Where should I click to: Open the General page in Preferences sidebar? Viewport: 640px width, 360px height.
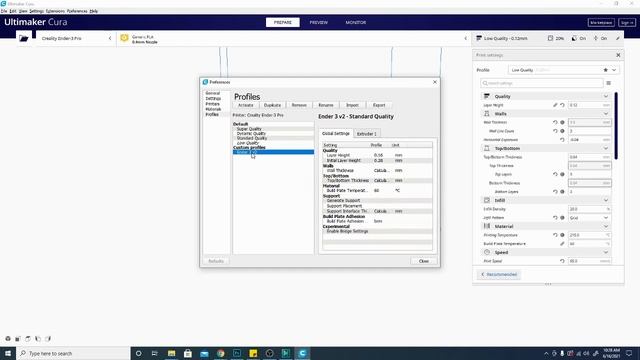point(213,93)
